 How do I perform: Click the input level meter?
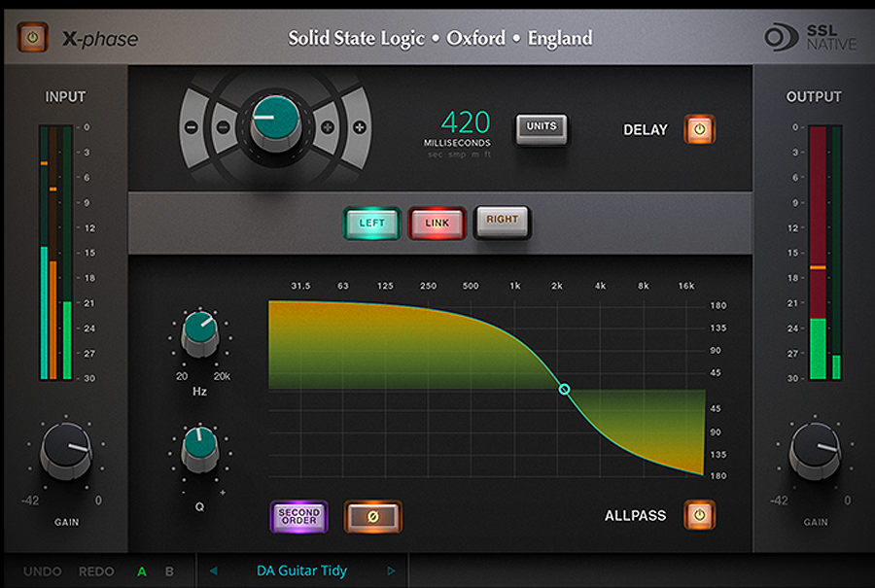pos(55,253)
